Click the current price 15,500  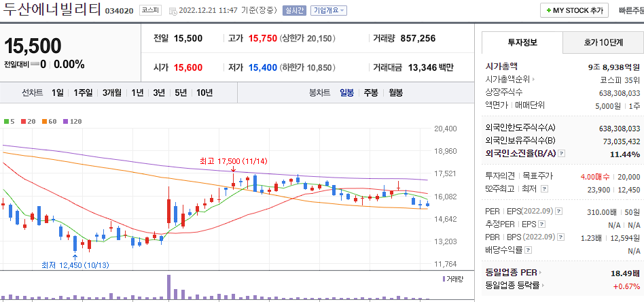click(x=33, y=46)
